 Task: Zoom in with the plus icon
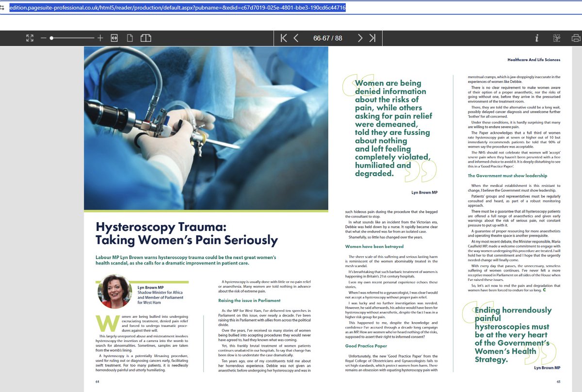click(100, 38)
